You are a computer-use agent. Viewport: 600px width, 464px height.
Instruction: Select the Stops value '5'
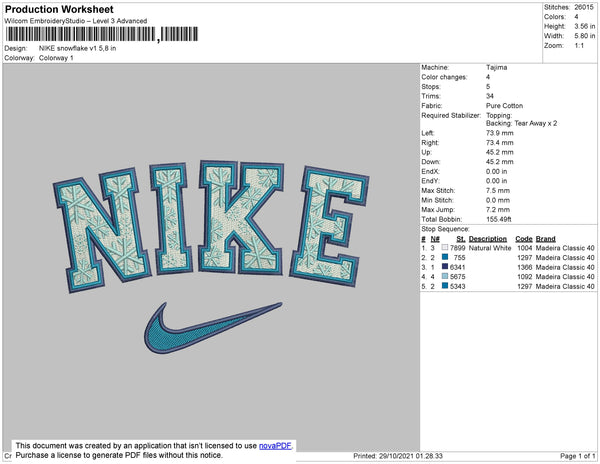488,86
